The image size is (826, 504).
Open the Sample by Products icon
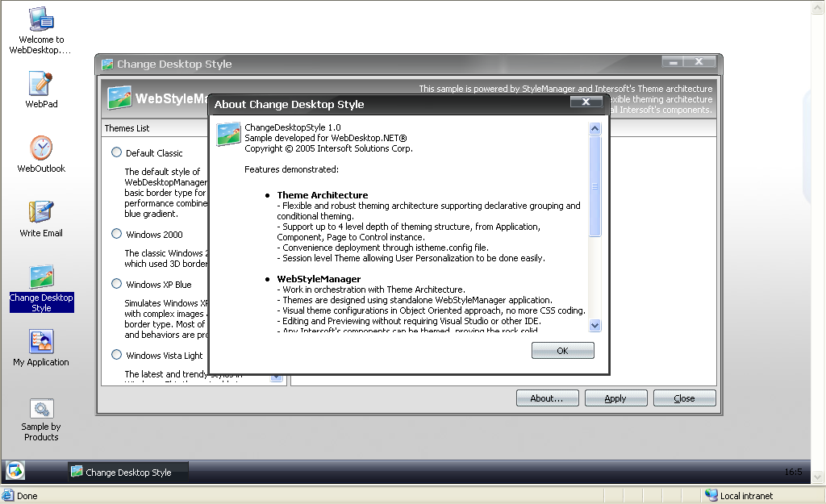click(41, 409)
